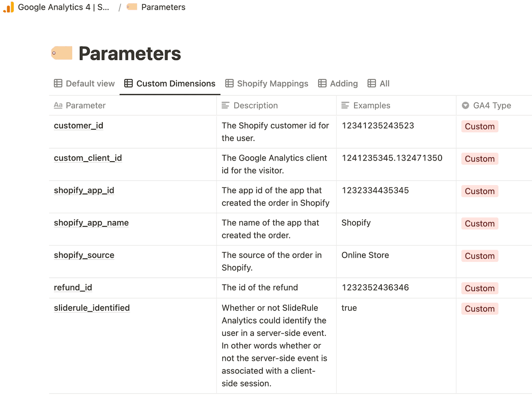Open the sliderule_identified parameter page
Viewport: 532px width, 399px height.
point(92,308)
